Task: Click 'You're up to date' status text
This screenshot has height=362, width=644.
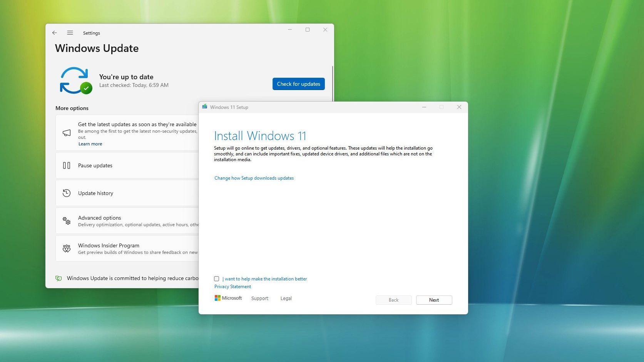Action: click(126, 77)
